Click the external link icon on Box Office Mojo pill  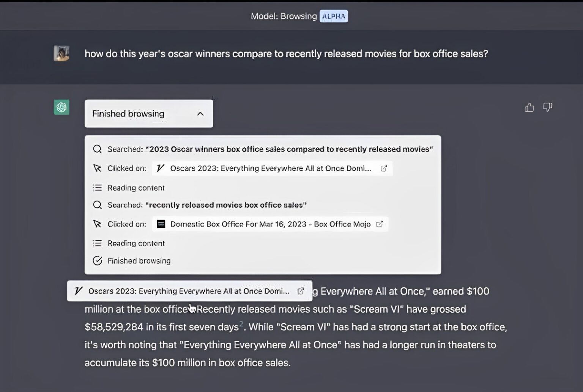coord(380,224)
